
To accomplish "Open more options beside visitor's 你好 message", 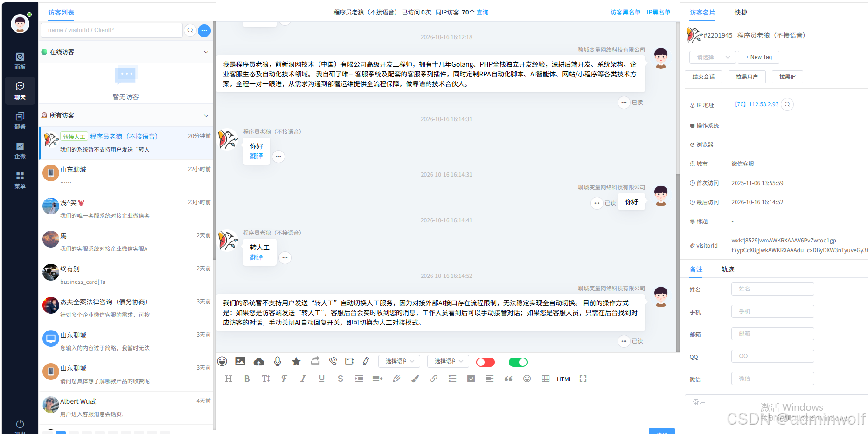I will (278, 156).
